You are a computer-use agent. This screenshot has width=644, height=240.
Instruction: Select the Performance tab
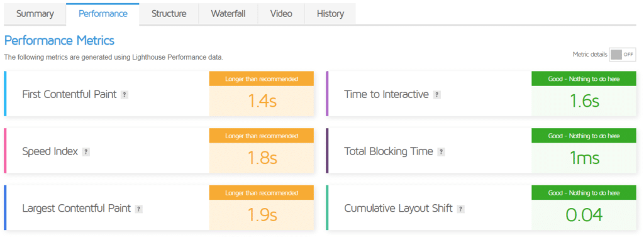point(103,14)
